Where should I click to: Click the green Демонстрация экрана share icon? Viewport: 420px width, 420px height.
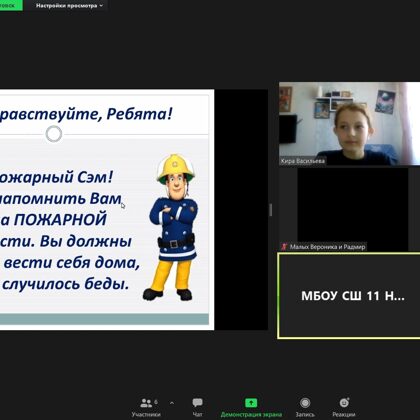tap(251, 403)
